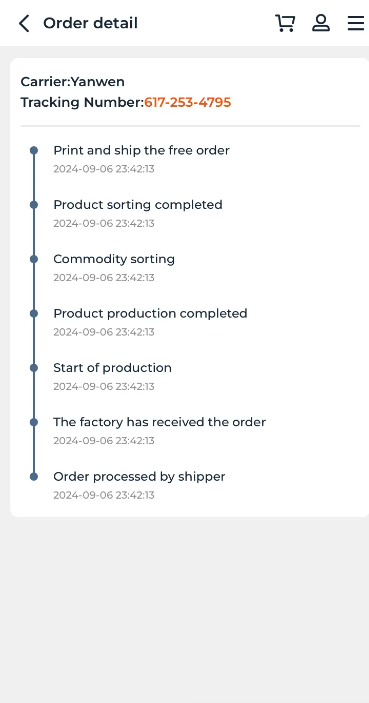
Task: Select "Commodity sorting" status text
Action: (x=114, y=259)
